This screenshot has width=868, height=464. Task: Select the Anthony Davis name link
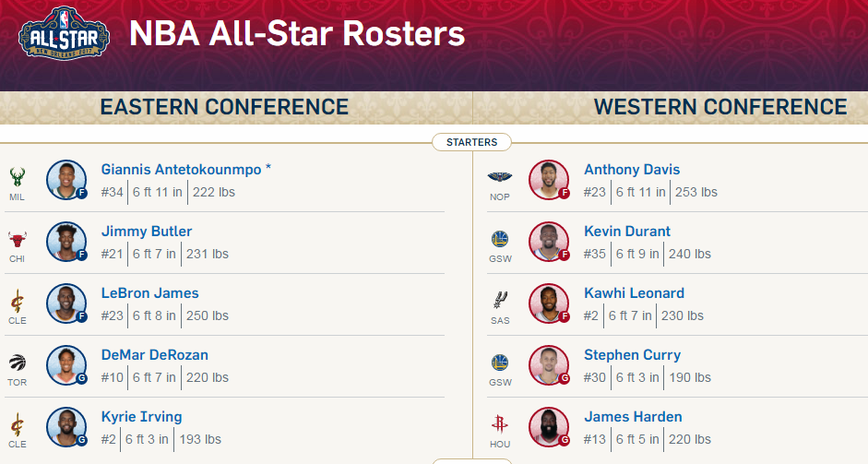(632, 170)
